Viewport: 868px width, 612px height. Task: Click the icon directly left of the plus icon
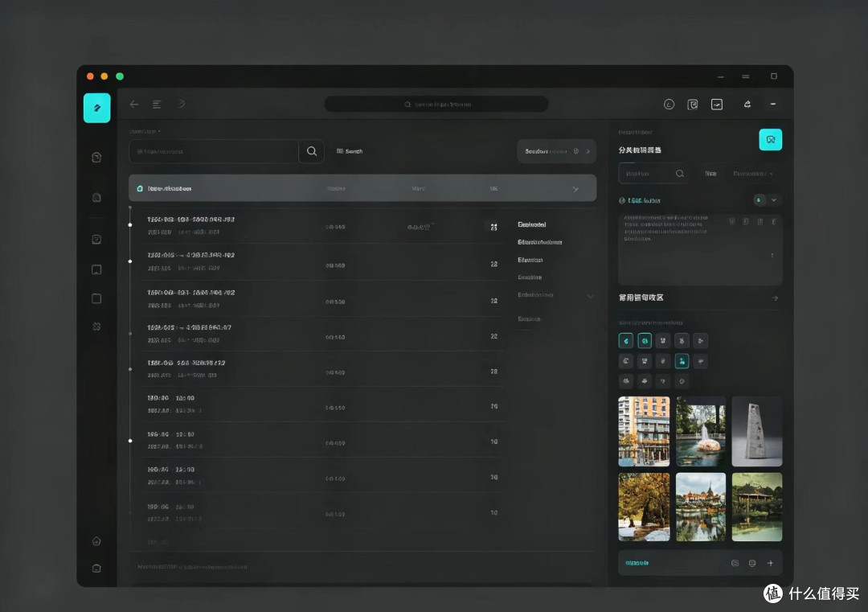[x=751, y=563]
